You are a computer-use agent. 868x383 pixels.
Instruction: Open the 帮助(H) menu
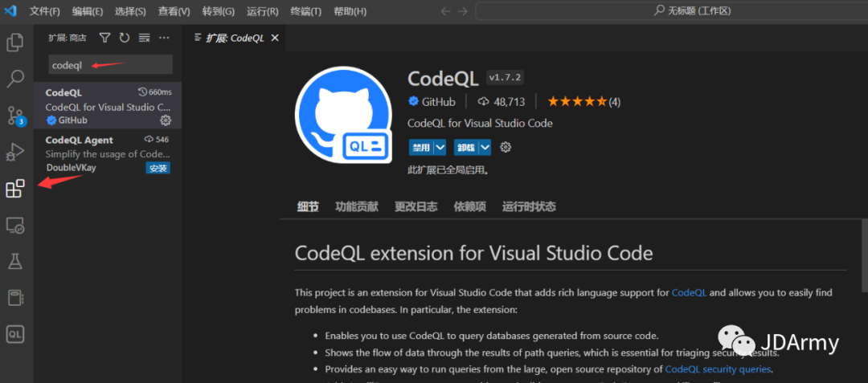pyautogui.click(x=350, y=11)
